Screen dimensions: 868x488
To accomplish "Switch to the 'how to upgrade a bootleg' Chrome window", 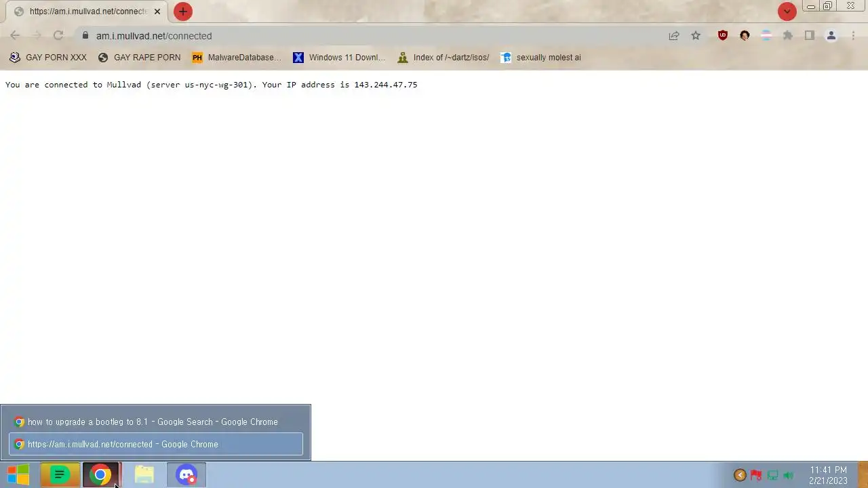I will click(156, 422).
